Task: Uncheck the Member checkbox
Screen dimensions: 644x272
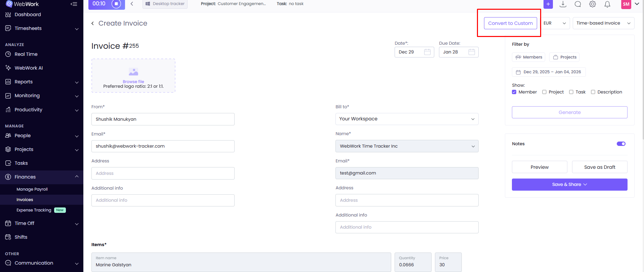Action: [x=514, y=92]
